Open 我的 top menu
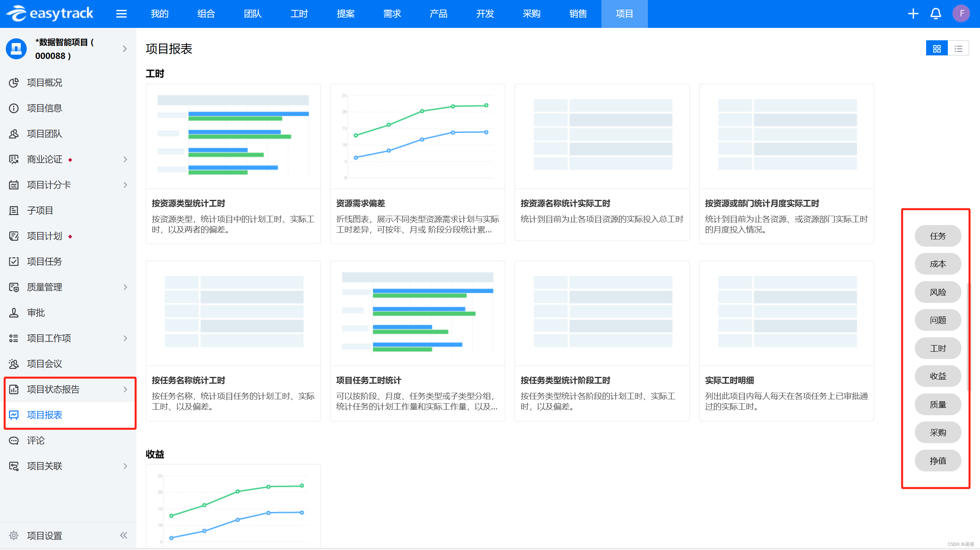 click(x=160, y=14)
